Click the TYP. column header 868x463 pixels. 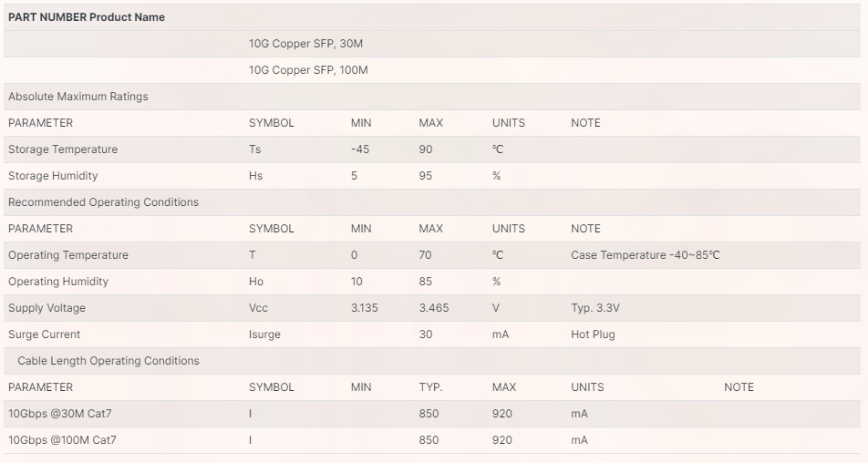click(x=430, y=387)
